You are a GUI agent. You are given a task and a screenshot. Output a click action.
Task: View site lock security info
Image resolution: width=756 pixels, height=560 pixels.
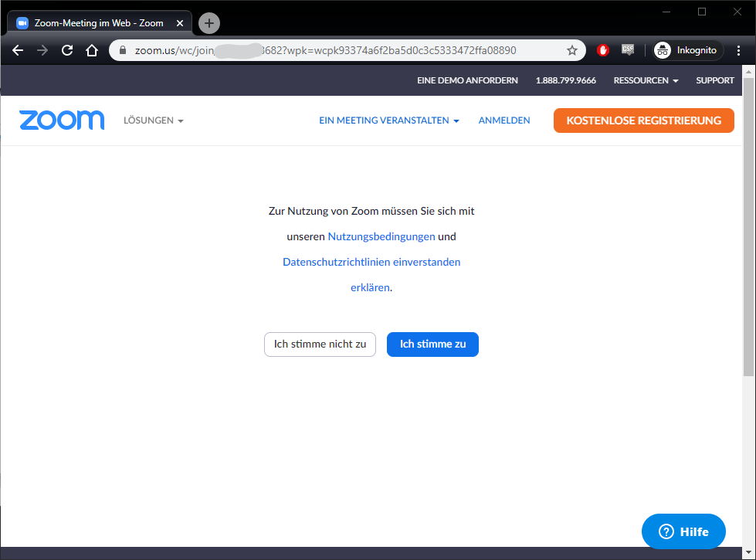122,50
